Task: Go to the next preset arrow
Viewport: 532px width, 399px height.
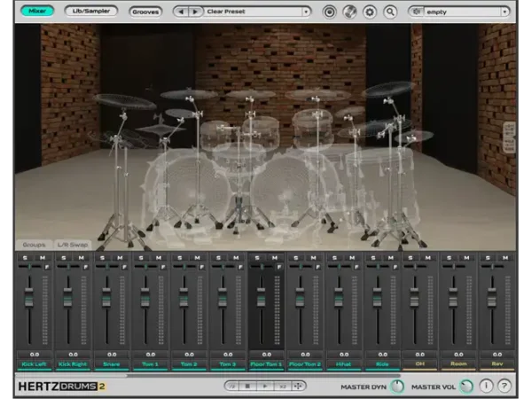Action: tap(195, 12)
